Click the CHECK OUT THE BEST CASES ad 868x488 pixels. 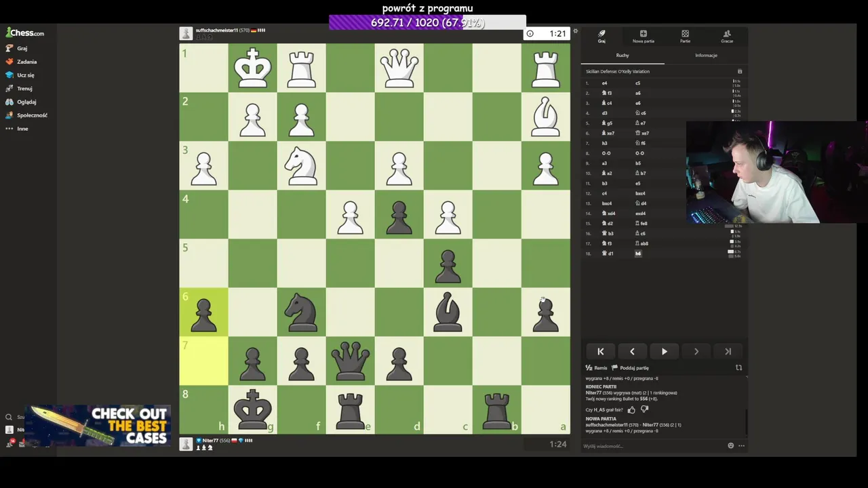point(98,426)
